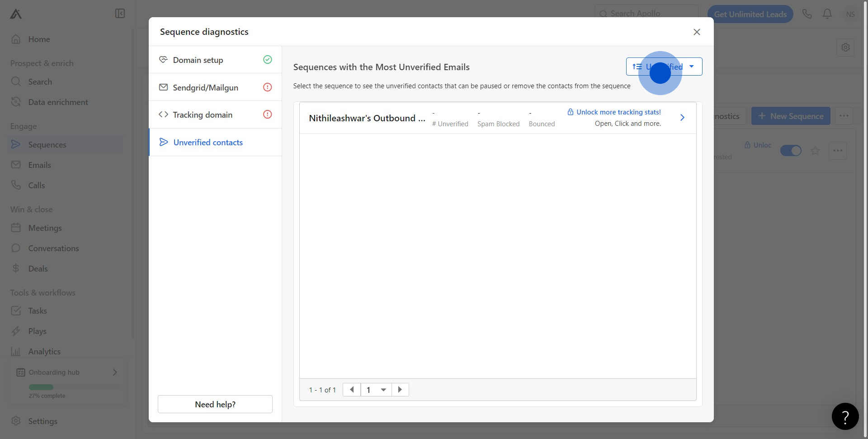Go to next page arrow
Viewport: 868px width, 439px height.
coord(400,390)
